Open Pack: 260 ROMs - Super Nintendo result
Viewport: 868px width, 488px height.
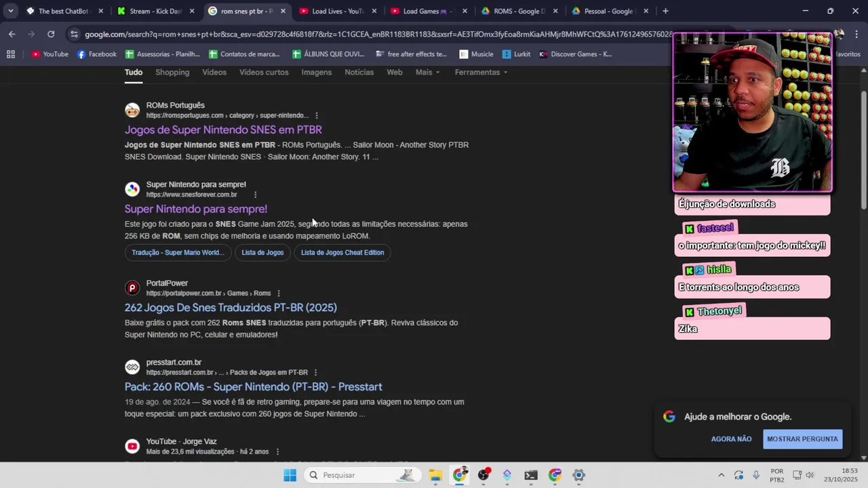coord(254,387)
